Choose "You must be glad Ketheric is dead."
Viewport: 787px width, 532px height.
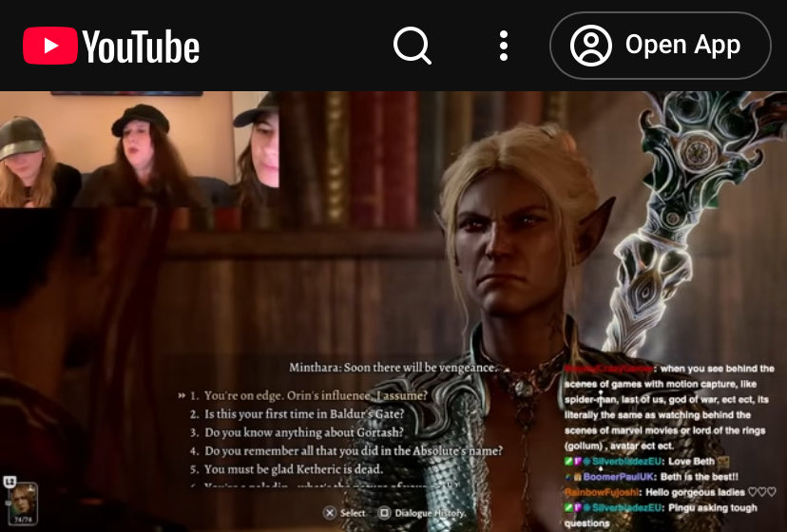pos(286,469)
